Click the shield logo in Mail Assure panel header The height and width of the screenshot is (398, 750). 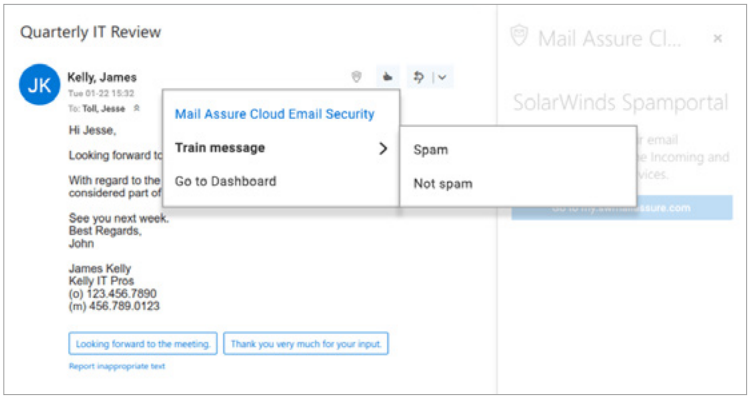(519, 36)
